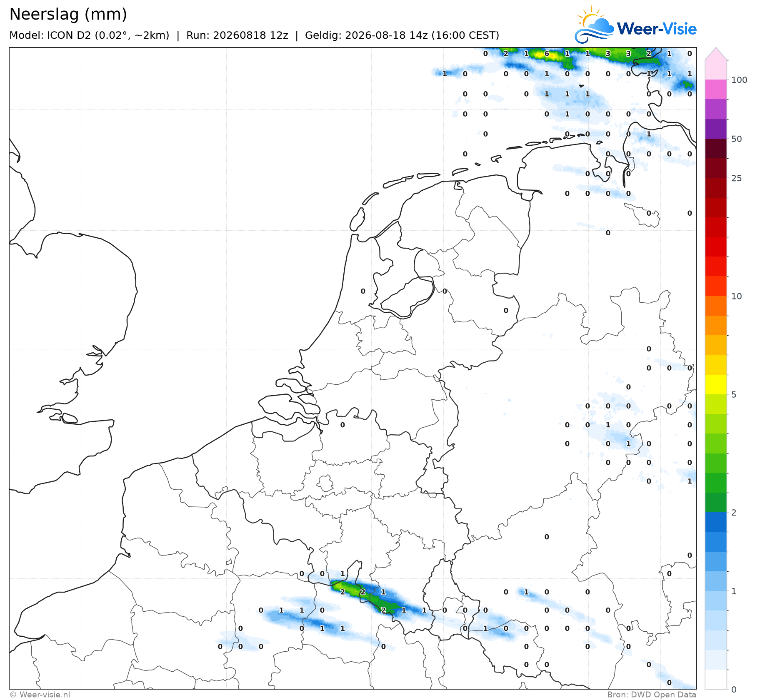Click the Bron: DWD Open Data credit
Image resolution: width=760 pixels, height=700 pixels.
point(652,695)
